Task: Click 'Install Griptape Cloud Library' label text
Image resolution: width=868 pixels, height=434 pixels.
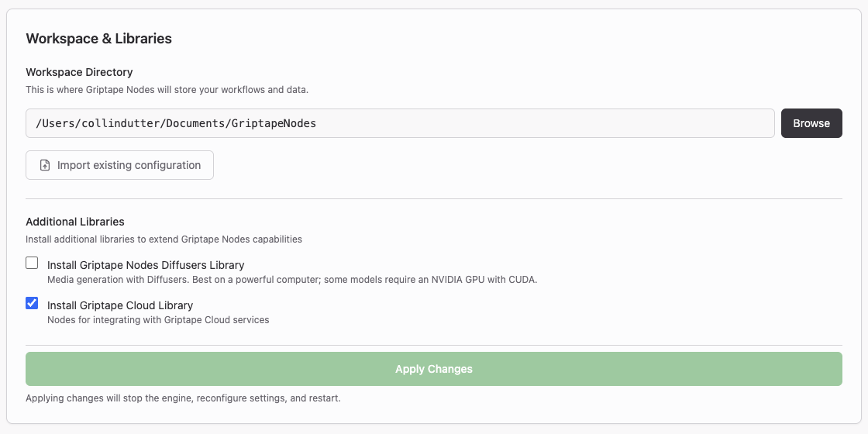Action: (x=120, y=305)
